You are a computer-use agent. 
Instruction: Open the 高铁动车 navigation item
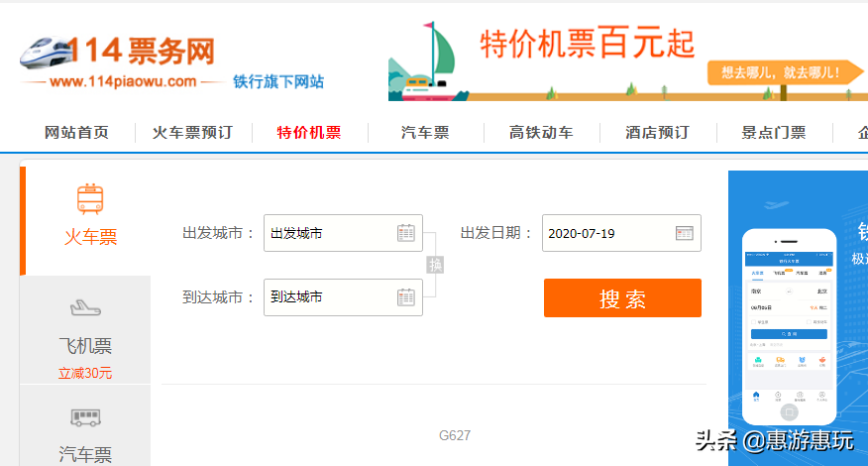click(x=541, y=133)
